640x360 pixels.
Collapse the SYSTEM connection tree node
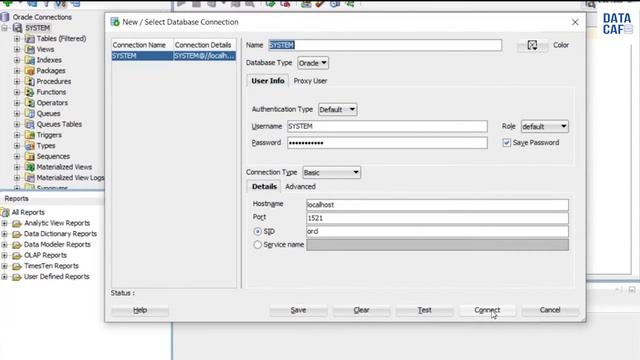point(4,28)
